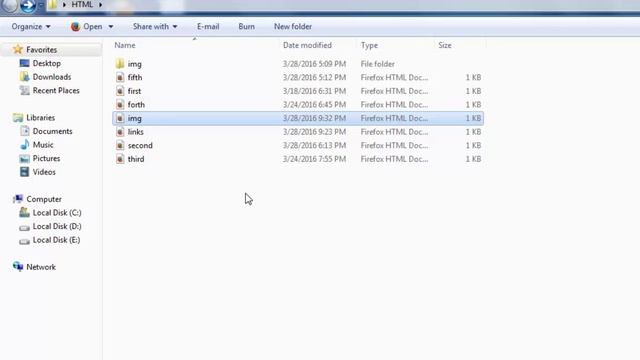Click the Network icon in sidebar
The width and height of the screenshot is (640, 360).
click(18, 267)
